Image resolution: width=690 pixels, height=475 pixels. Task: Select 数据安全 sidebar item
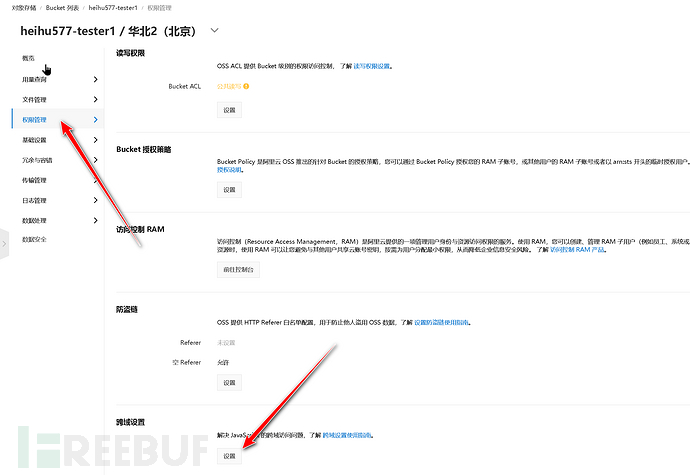pyautogui.click(x=34, y=239)
